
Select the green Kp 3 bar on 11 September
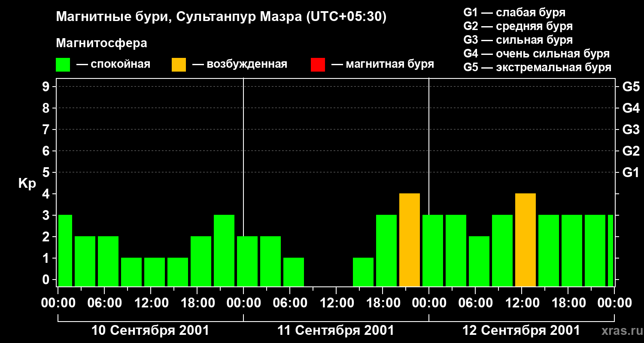coord(386,251)
